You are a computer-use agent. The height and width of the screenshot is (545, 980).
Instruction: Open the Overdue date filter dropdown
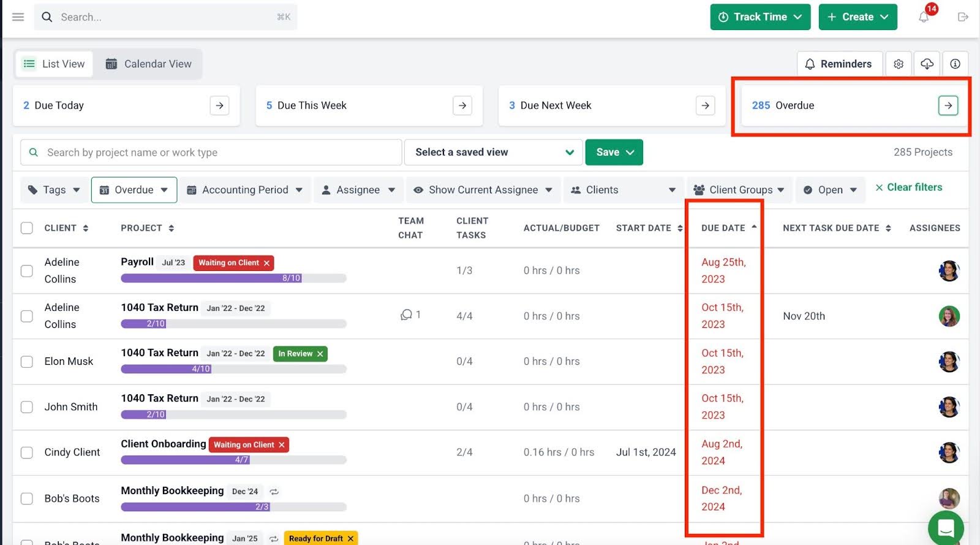coord(134,190)
